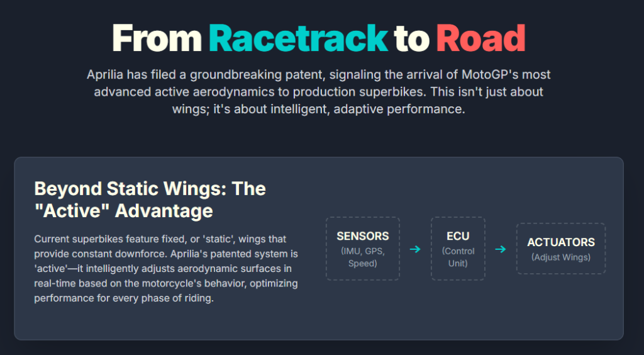Click the arrow between ECU and ACTUATORS

point(501,249)
